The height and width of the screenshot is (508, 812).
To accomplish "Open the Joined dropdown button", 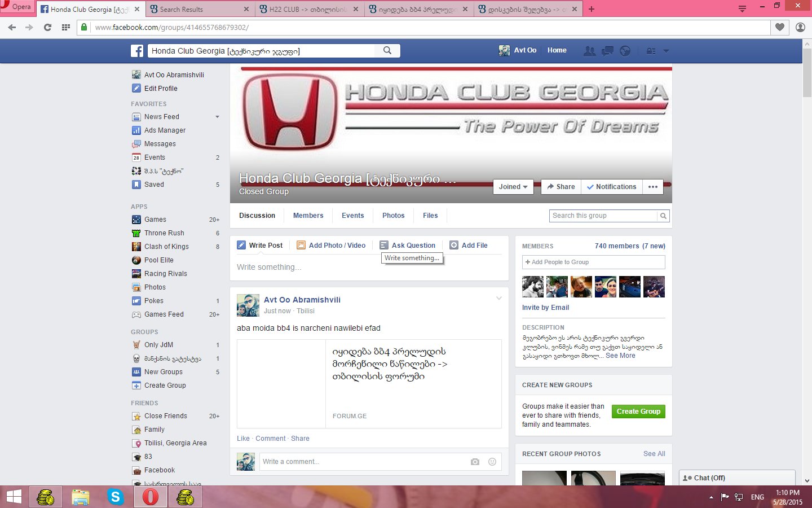I will (x=513, y=187).
